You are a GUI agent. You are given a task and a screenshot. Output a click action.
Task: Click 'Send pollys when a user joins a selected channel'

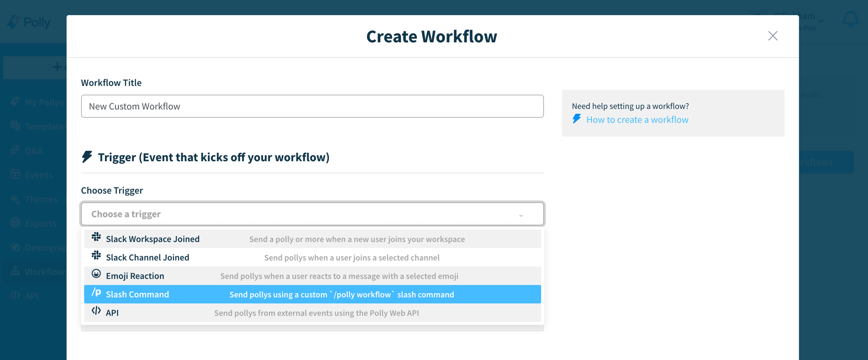[352, 258]
